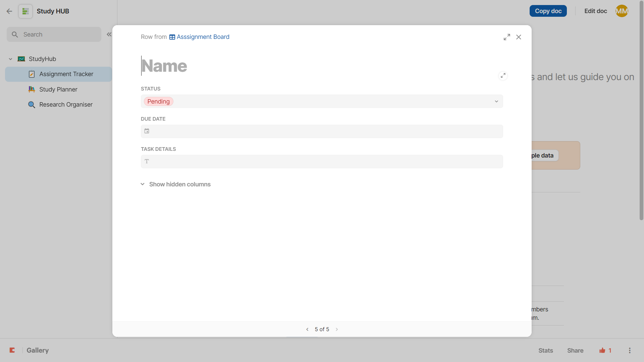Image resolution: width=644 pixels, height=362 pixels.
Task: Click small expand icon beside Name field
Action: click(x=503, y=76)
